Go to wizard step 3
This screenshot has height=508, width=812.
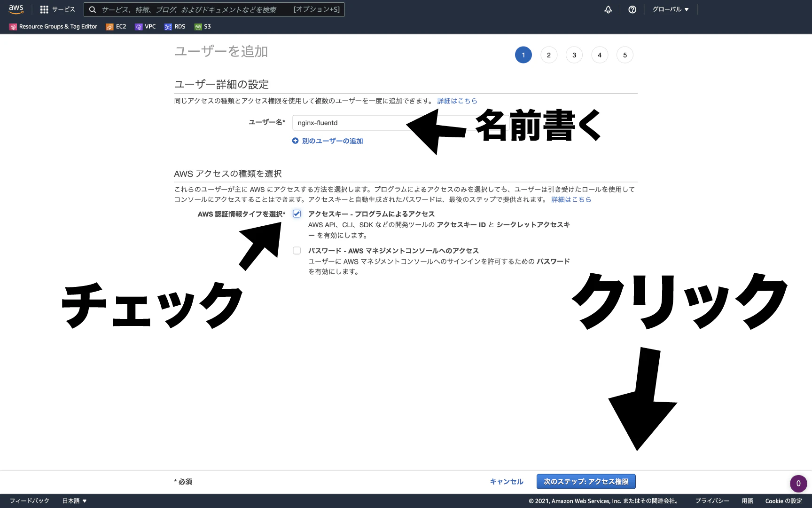[x=574, y=55]
